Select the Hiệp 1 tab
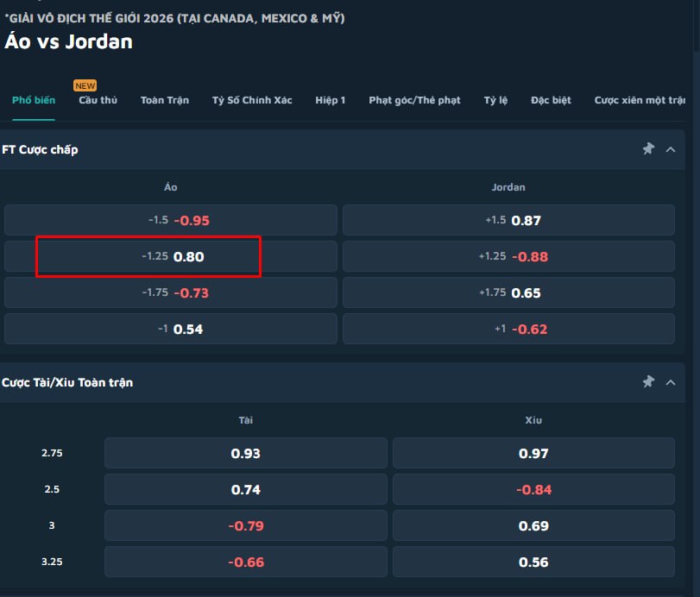The width and height of the screenshot is (700, 597). (331, 100)
